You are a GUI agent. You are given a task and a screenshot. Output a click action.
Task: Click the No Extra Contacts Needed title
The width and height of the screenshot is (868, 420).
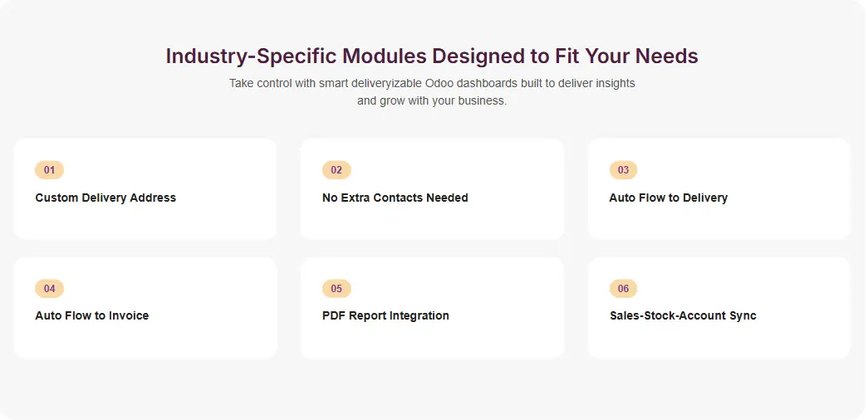tap(395, 198)
